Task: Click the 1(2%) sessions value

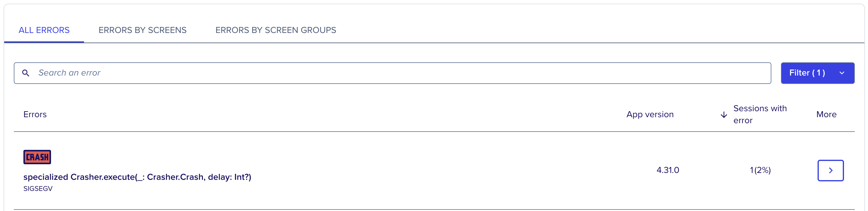Action: tap(760, 170)
